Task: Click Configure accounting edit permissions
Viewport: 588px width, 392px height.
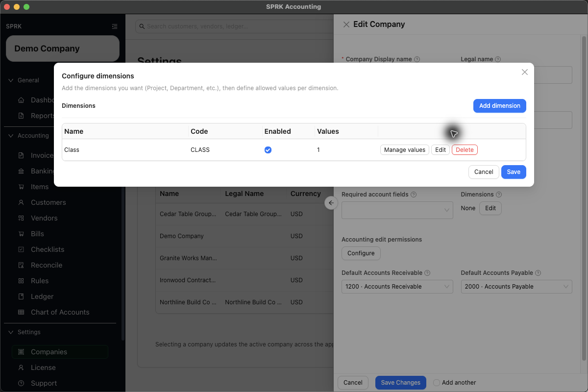Action: (361, 253)
